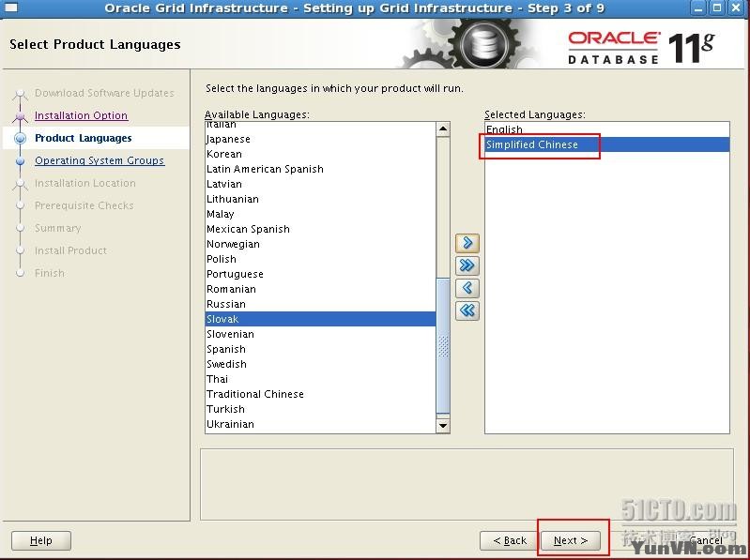
Task: Select Turkish in Available Languages
Action: click(320, 409)
